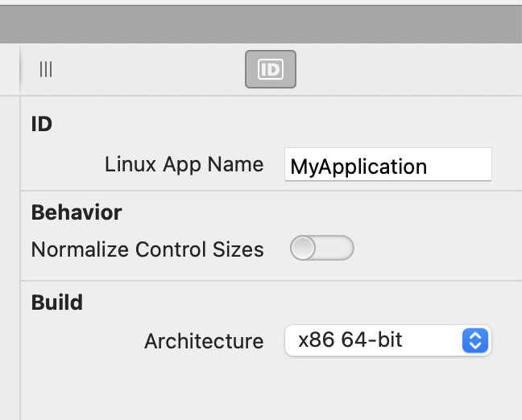Click the "Behavior" section header
This screenshot has height=420, width=522.
click(77, 212)
